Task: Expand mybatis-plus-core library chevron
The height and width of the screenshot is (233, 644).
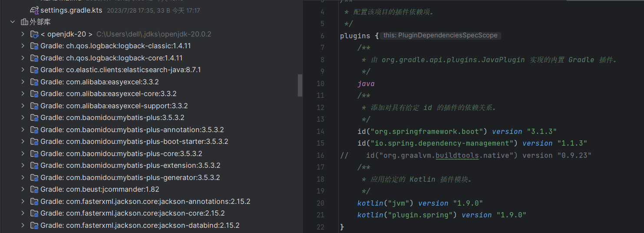Action: 23,153
